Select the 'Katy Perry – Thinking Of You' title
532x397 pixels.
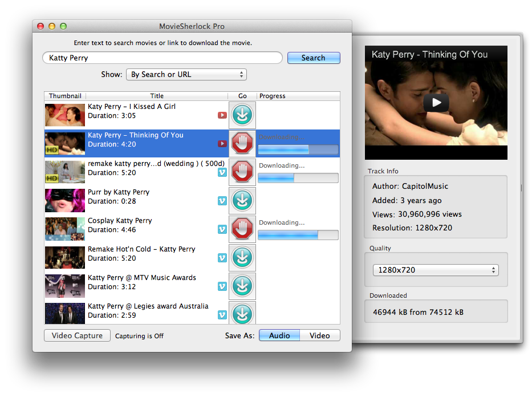pos(135,135)
